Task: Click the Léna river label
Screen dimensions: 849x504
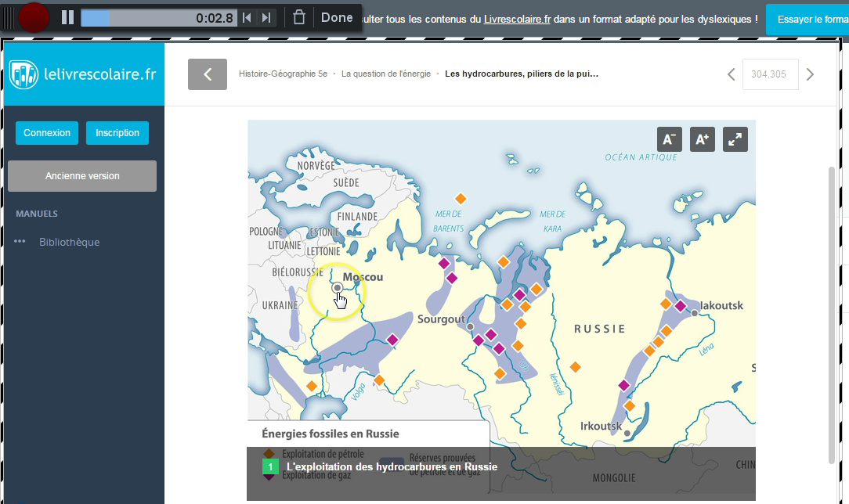Action: (x=706, y=349)
